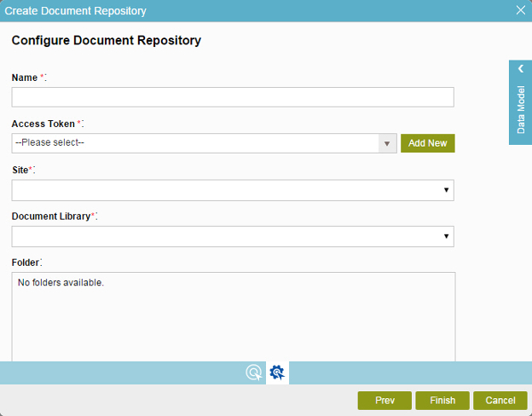The width and height of the screenshot is (532, 416).
Task: Focus the Name text field
Action: click(x=233, y=97)
